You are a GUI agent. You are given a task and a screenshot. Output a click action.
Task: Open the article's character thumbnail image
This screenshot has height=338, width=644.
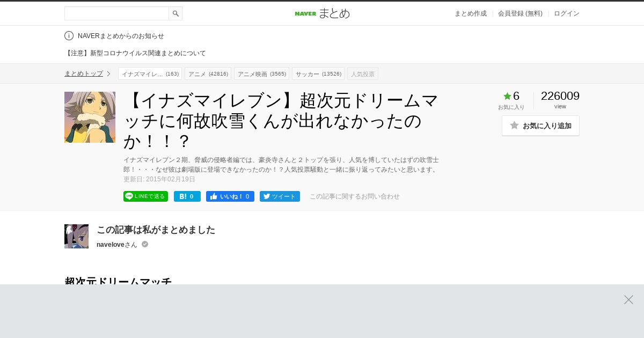pos(90,117)
